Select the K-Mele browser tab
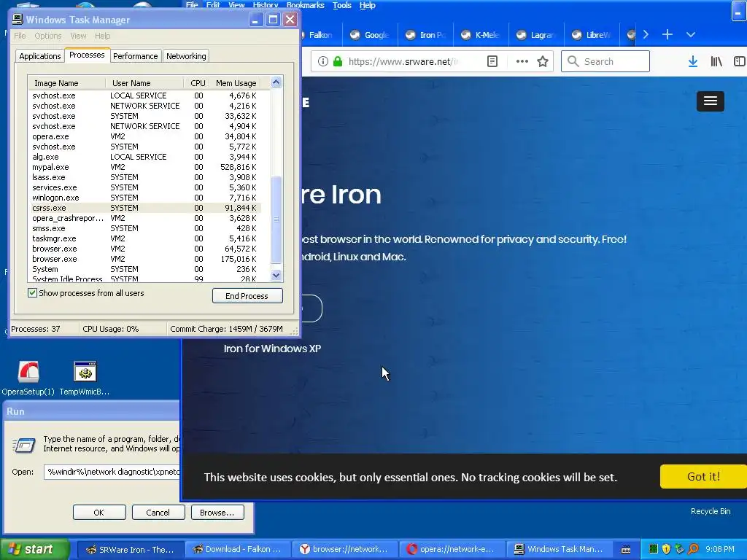The height and width of the screenshot is (560, 747). pyautogui.click(x=481, y=35)
